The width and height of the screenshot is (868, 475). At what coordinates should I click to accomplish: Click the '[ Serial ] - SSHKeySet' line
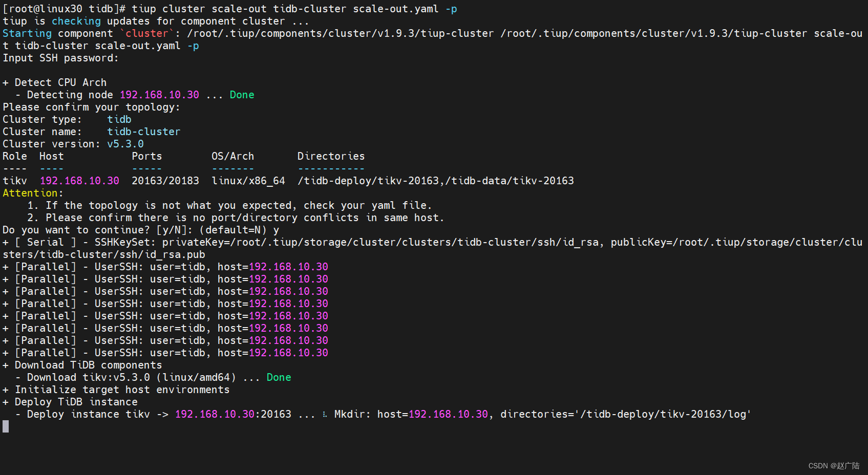point(433,248)
